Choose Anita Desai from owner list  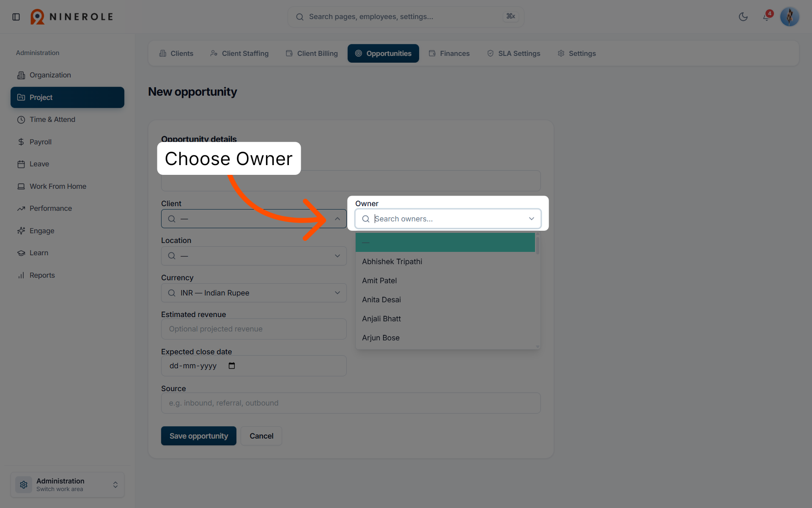tap(445, 300)
